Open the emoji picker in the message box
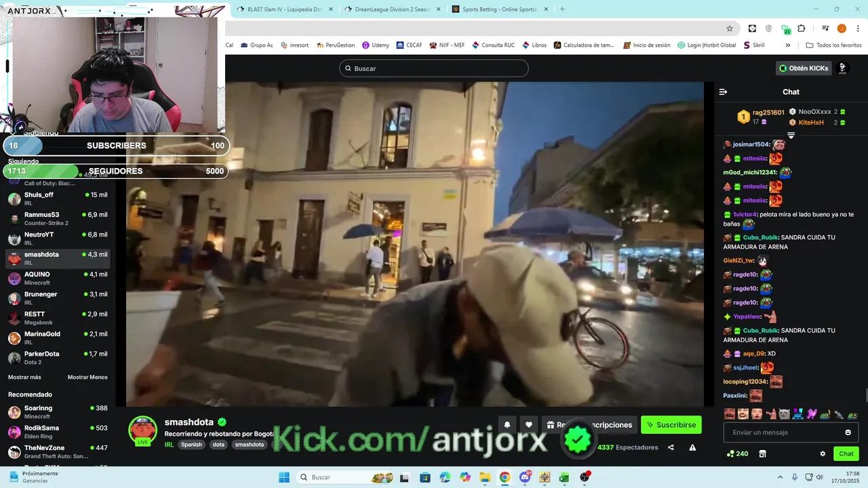This screenshot has height=488, width=868. [848, 432]
